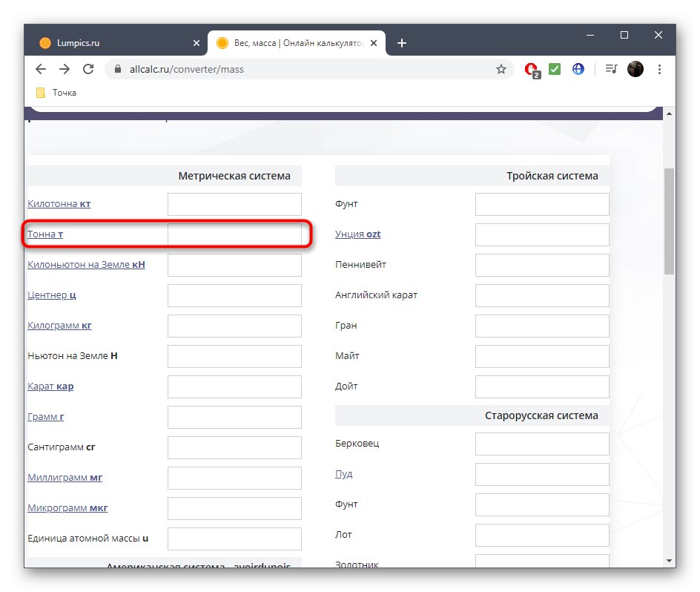The width and height of the screenshot is (700, 592).
Task: Maximize the Chrome window
Action: click(624, 35)
